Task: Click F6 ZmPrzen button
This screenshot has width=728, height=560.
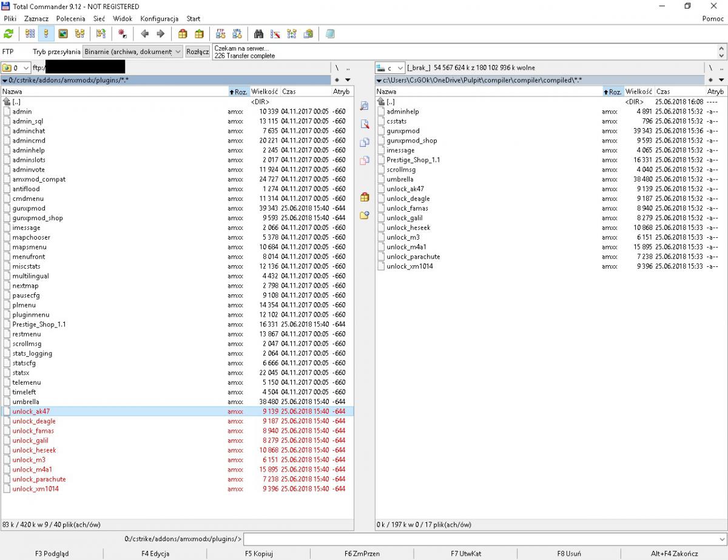Action: (x=362, y=553)
